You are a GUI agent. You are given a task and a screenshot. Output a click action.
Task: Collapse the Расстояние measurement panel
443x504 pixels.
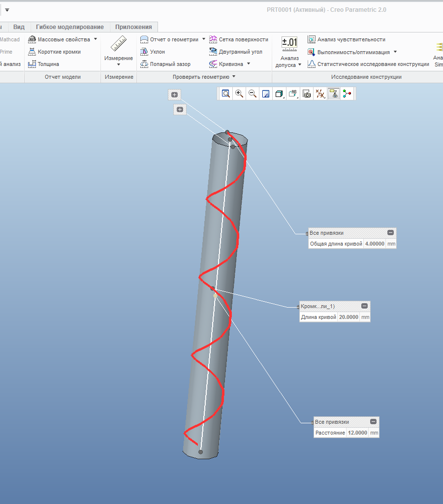pos(373,421)
